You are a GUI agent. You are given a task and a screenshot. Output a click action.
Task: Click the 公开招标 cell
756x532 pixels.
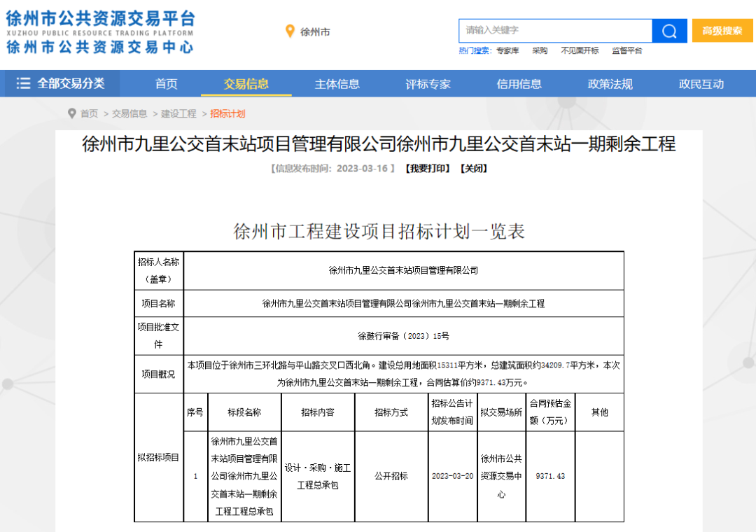[391, 476]
